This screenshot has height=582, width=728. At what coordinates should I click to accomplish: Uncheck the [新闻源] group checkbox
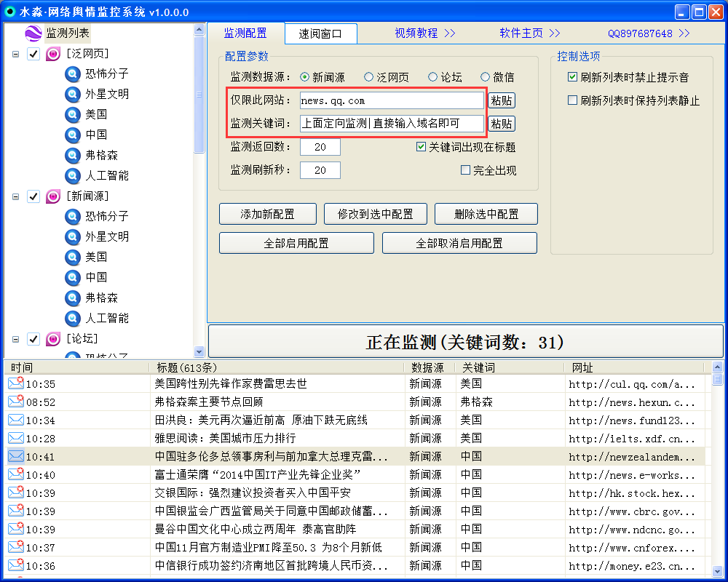(x=33, y=196)
